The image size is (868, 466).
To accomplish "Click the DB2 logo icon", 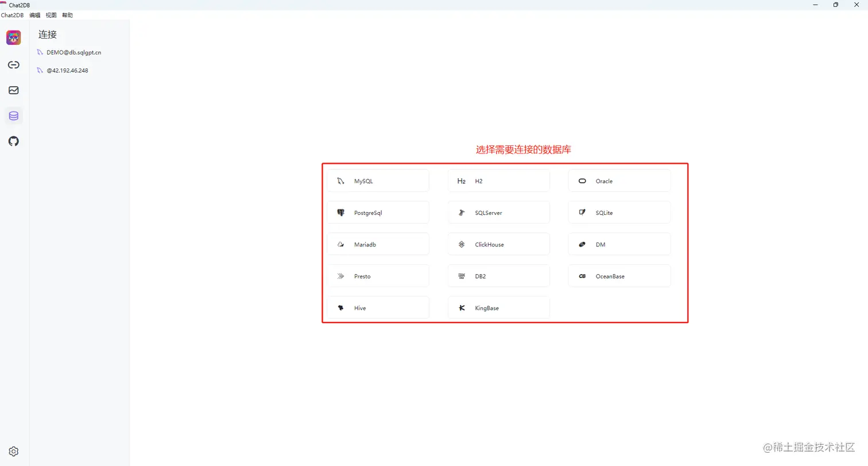I will pos(462,276).
